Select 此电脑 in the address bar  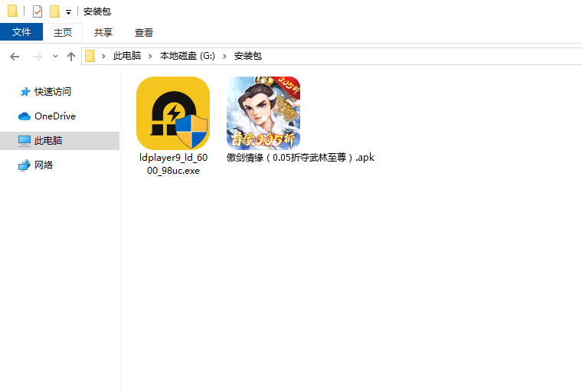pos(127,56)
